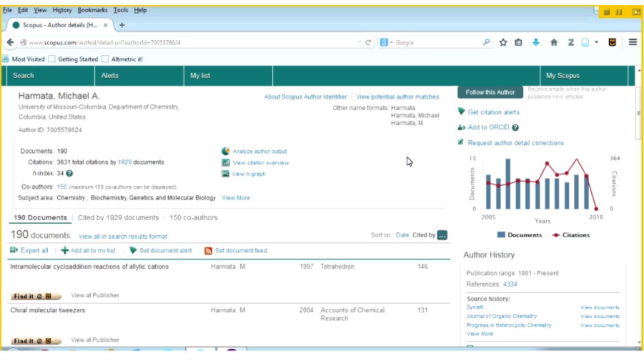Close the Scopus Author details tab
The width and height of the screenshot is (644, 362).
tap(105, 25)
